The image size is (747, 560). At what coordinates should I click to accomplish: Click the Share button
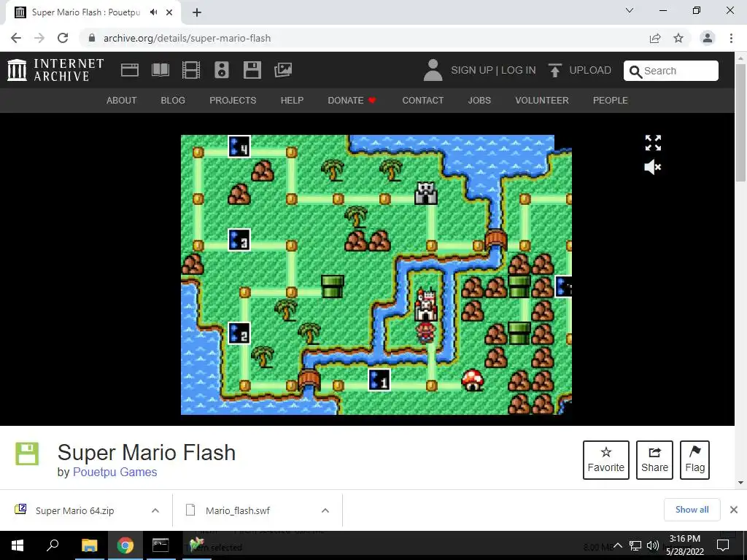point(654,460)
